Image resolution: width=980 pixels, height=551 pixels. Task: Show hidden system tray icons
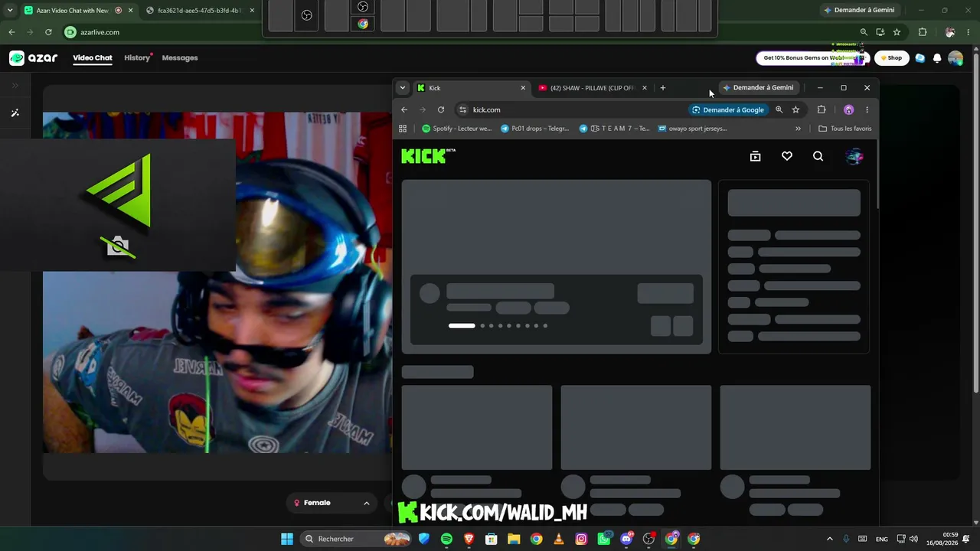click(x=829, y=539)
